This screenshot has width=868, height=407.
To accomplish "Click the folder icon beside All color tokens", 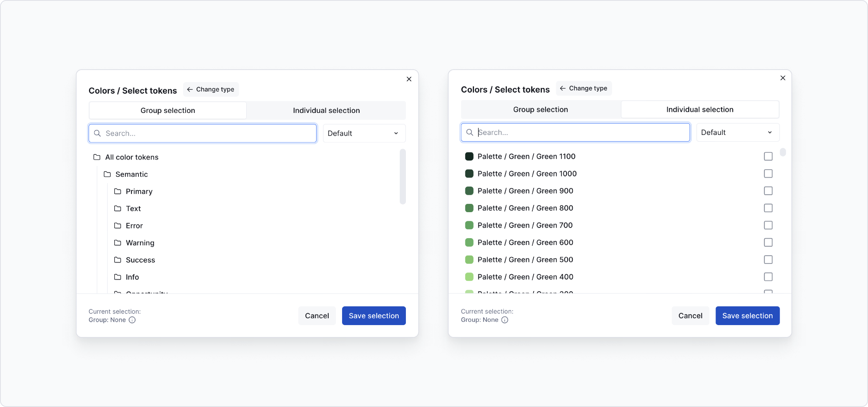I will [x=97, y=157].
